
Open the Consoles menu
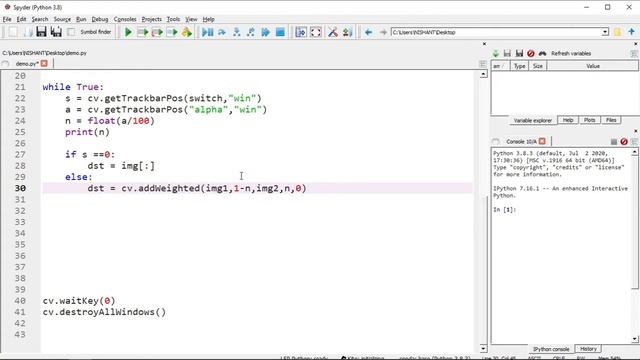pyautogui.click(x=125, y=19)
